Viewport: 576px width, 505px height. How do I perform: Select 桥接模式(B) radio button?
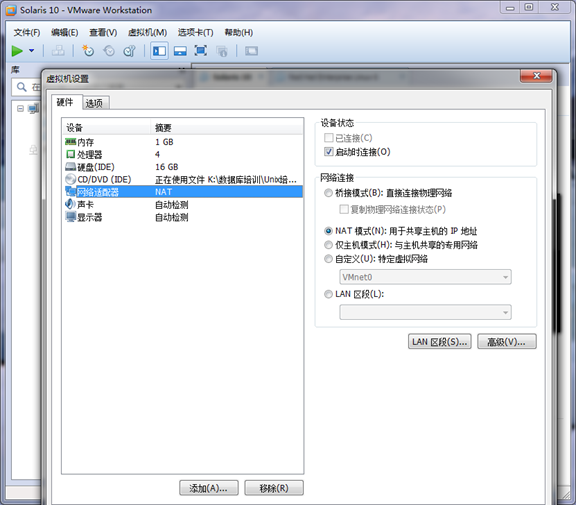[328, 193]
